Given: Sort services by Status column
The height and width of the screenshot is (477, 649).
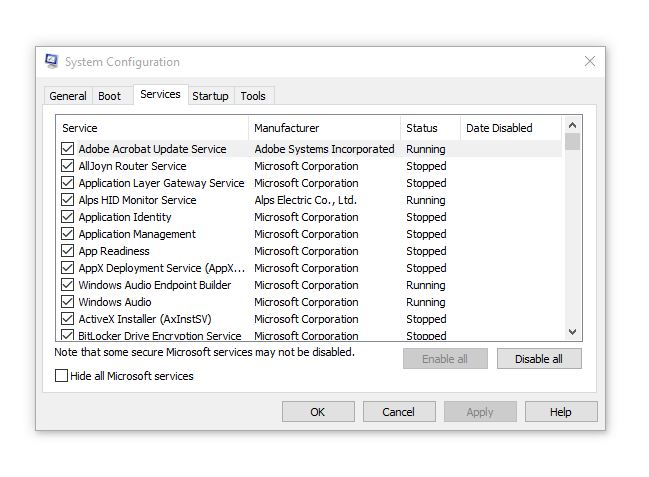Looking at the screenshot, I should [428, 128].
